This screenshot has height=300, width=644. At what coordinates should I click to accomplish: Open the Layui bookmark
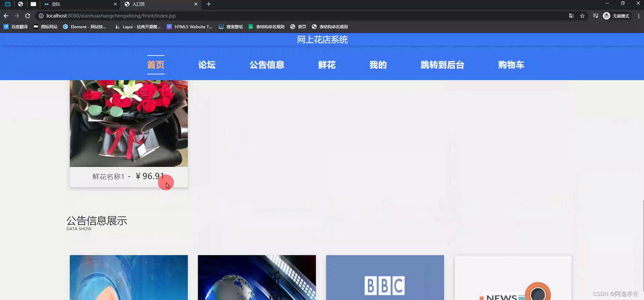138,27
